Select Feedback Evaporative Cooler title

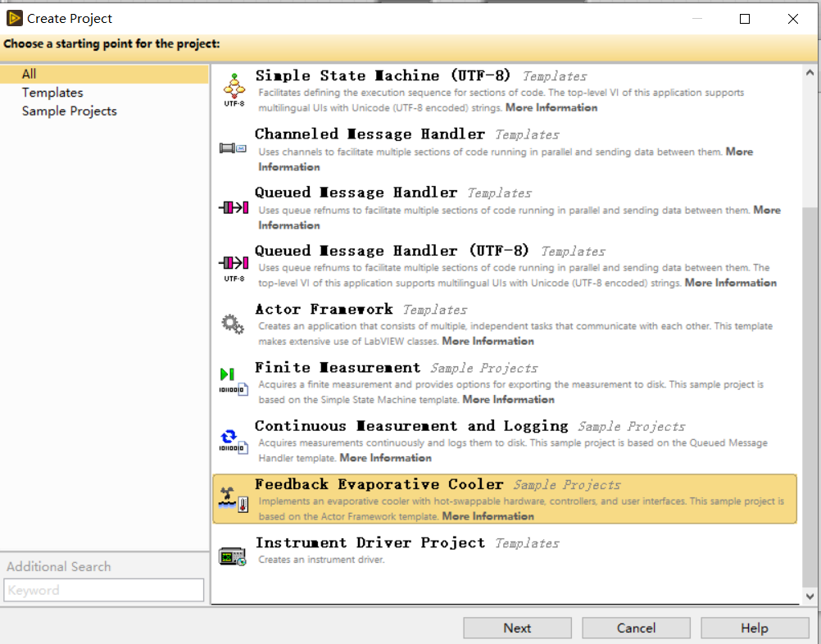pos(379,484)
